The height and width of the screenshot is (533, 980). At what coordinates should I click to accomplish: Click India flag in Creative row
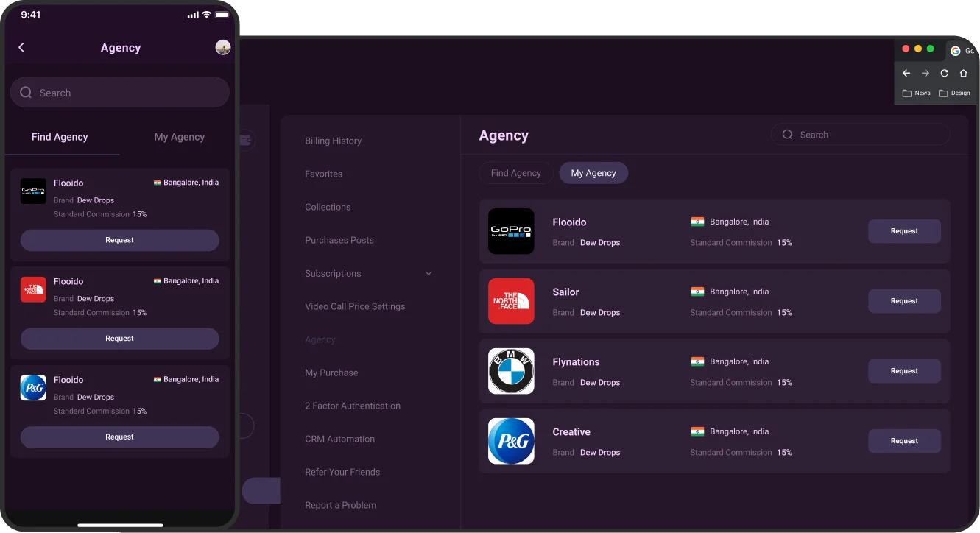coord(697,431)
